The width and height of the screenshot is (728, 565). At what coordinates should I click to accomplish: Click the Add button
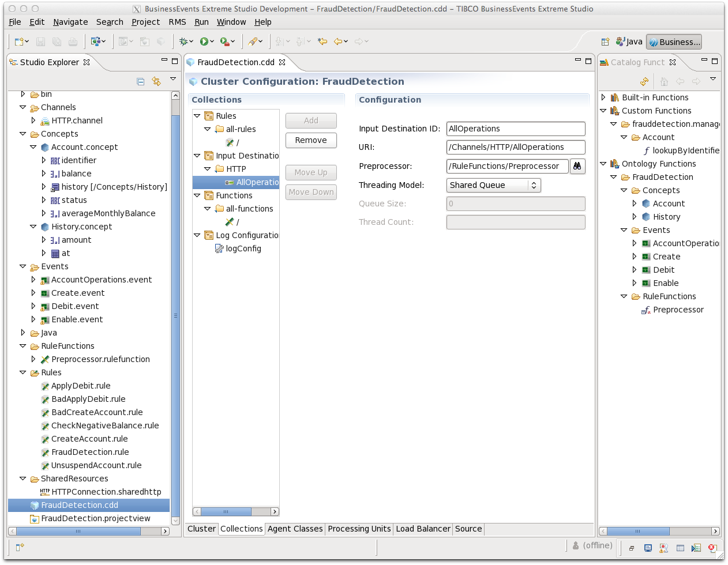coord(311,120)
